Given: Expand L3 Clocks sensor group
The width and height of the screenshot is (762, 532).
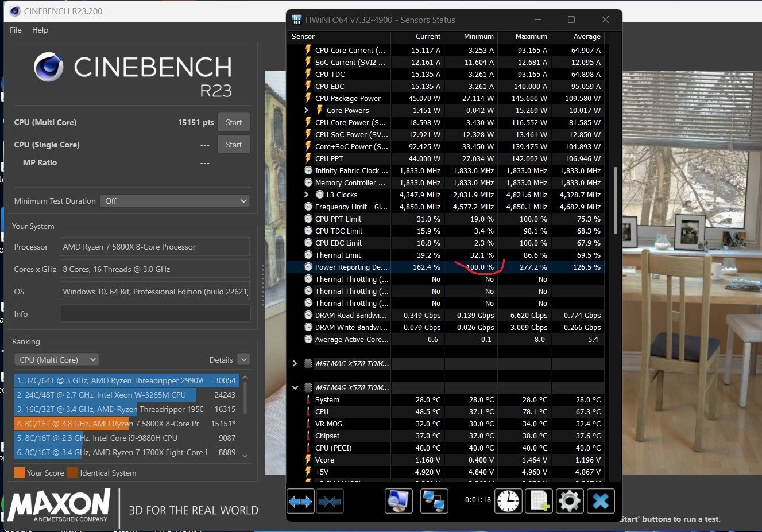Looking at the screenshot, I should [x=306, y=195].
